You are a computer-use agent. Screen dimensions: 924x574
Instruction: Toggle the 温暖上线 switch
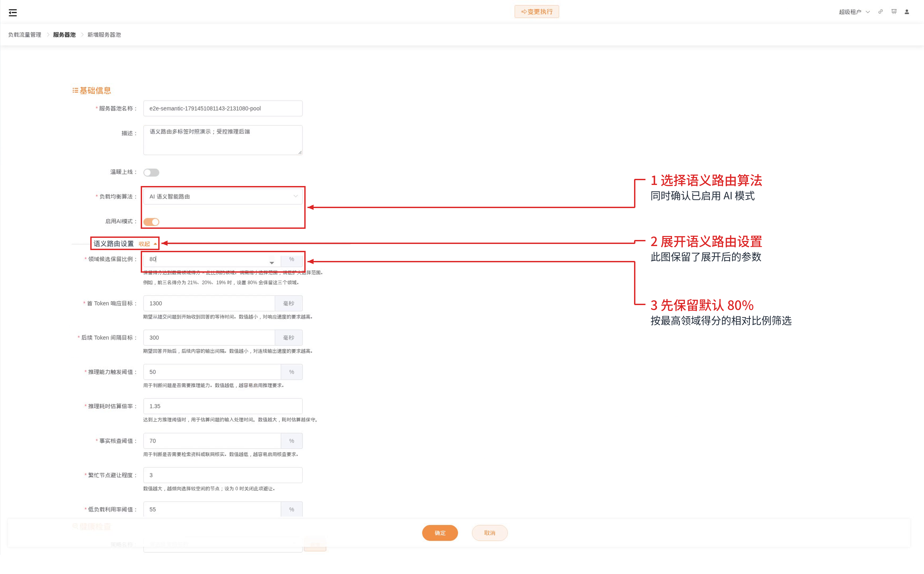point(151,172)
